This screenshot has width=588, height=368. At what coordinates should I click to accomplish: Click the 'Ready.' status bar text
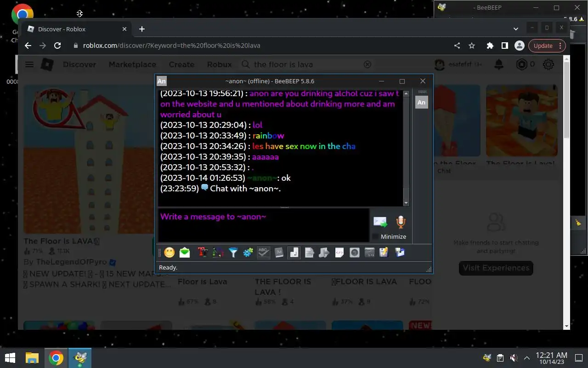click(168, 267)
